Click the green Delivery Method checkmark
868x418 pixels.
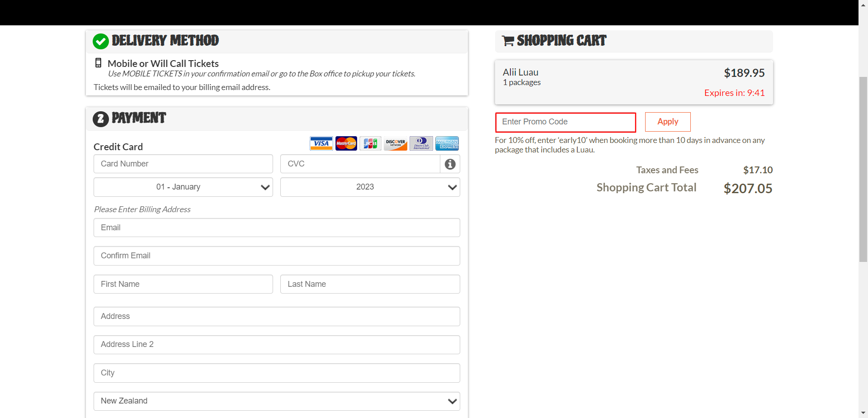[x=100, y=41]
